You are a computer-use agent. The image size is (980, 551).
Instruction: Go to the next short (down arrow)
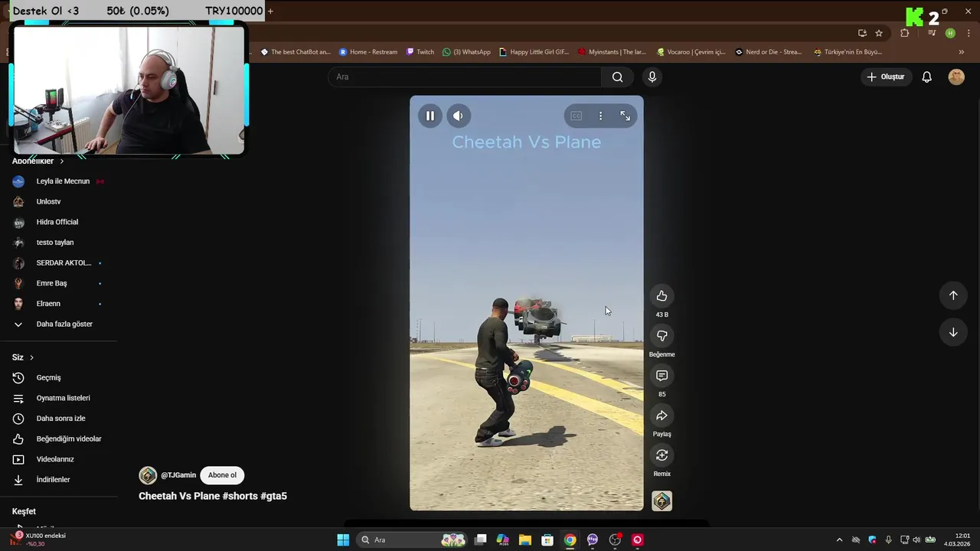click(953, 332)
